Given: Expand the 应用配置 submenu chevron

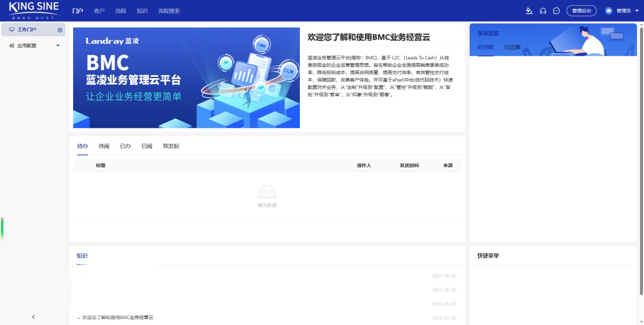Looking at the screenshot, I should [x=58, y=46].
